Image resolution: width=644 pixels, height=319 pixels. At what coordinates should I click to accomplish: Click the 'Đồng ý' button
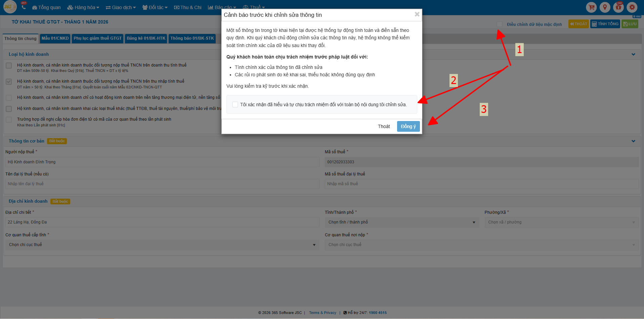coord(408,126)
